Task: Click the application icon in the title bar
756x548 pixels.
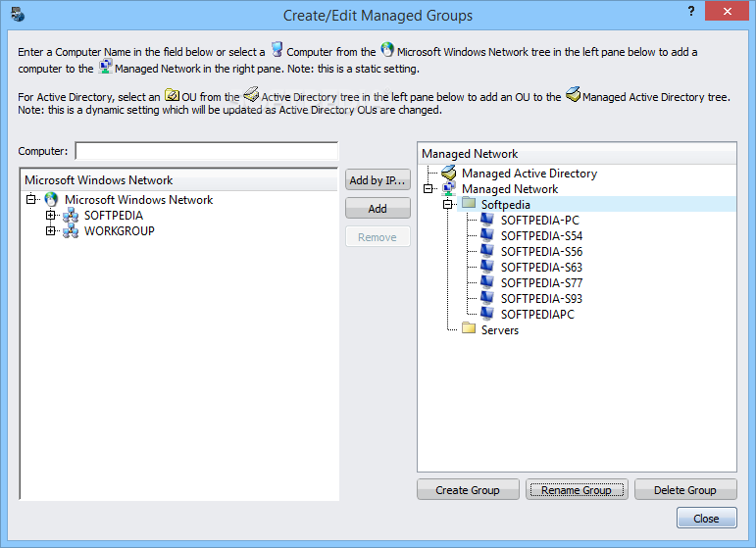Action: [x=18, y=15]
